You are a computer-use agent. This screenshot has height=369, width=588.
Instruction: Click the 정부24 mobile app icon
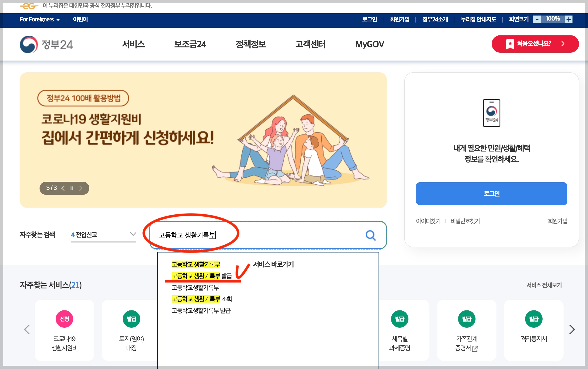[x=491, y=113]
